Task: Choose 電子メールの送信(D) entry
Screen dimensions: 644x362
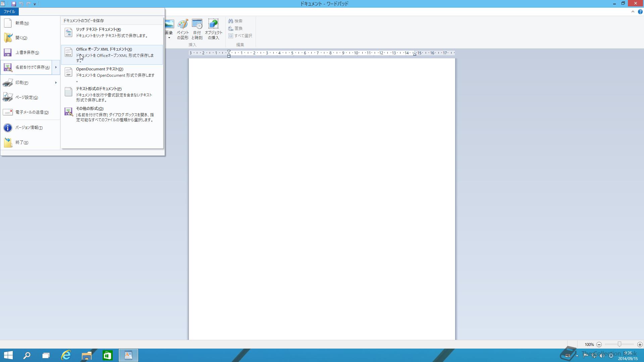Action: click(30, 112)
